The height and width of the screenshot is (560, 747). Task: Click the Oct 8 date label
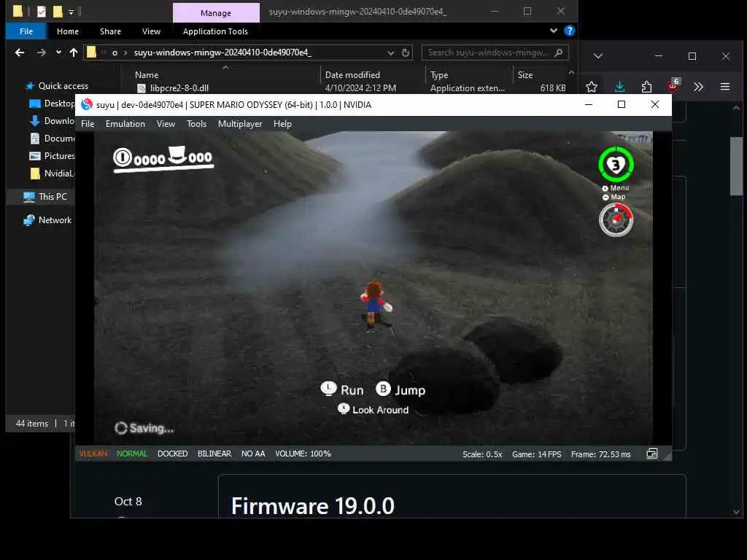pos(128,502)
